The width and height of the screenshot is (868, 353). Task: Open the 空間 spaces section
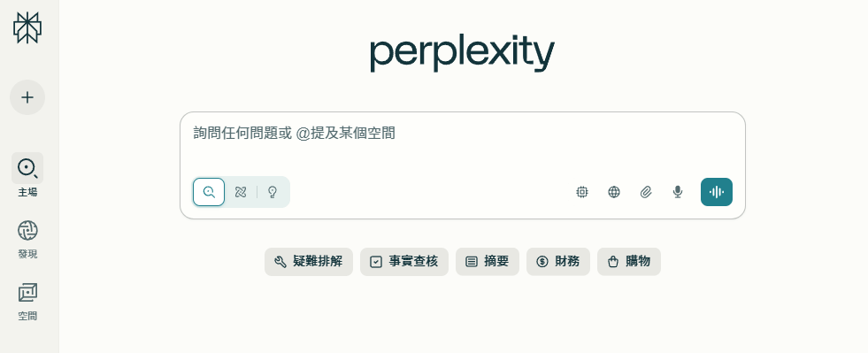click(x=27, y=300)
